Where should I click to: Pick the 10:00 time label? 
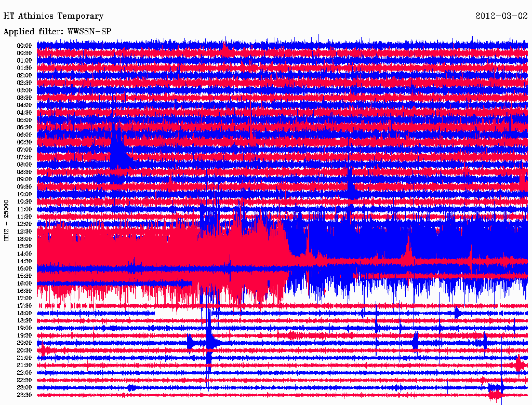(24, 194)
